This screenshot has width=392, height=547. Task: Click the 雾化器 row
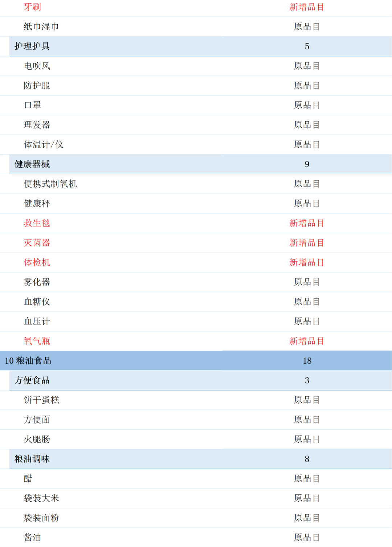[x=37, y=282]
